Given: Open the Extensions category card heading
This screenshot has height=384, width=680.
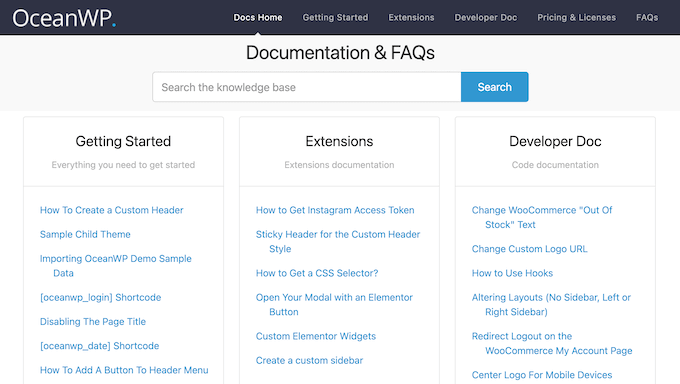Looking at the screenshot, I should 339,141.
